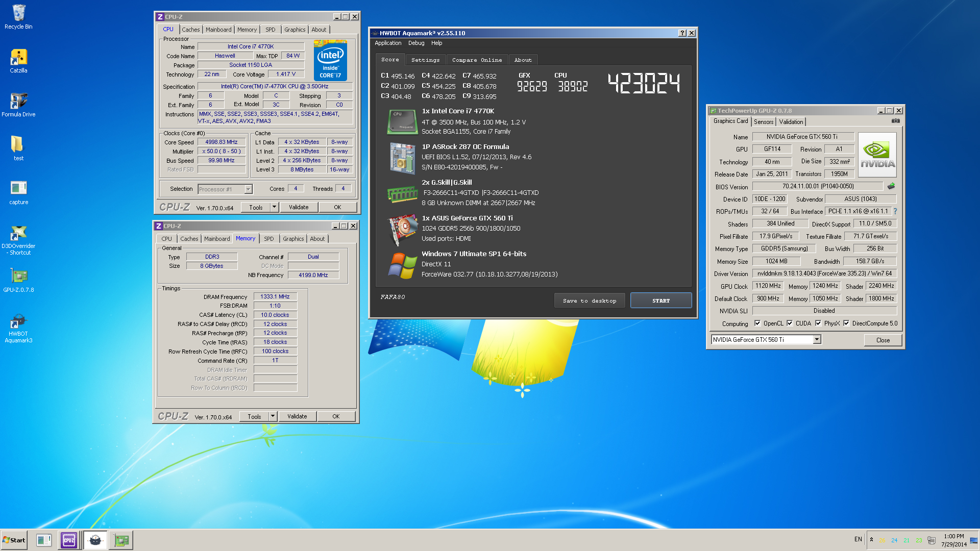Click the Close button in GPU-Z
980x551 pixels.
pyautogui.click(x=883, y=340)
